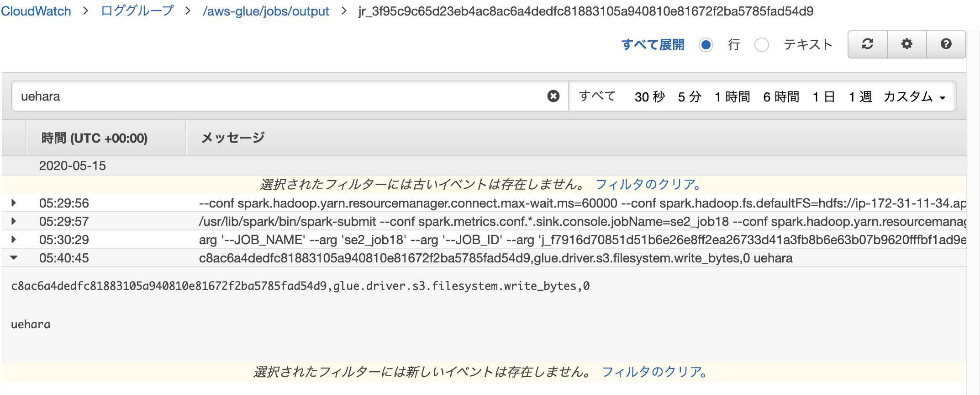Select the 30 秒 time range
Viewport: 980px width, 395px height.
pos(650,96)
